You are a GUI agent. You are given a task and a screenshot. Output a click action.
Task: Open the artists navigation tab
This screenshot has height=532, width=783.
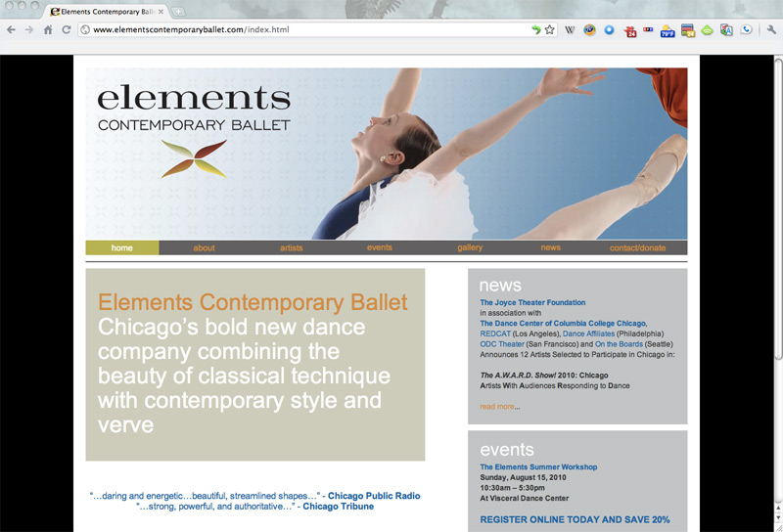point(291,248)
